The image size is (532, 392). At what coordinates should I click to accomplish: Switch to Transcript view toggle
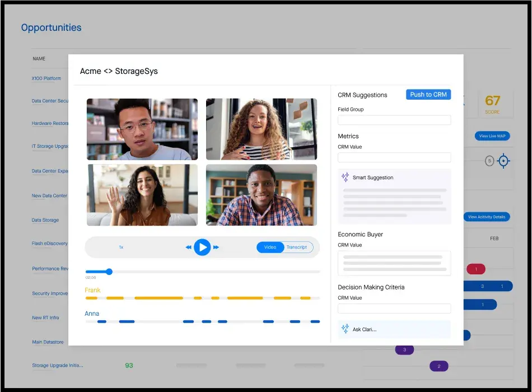point(297,247)
